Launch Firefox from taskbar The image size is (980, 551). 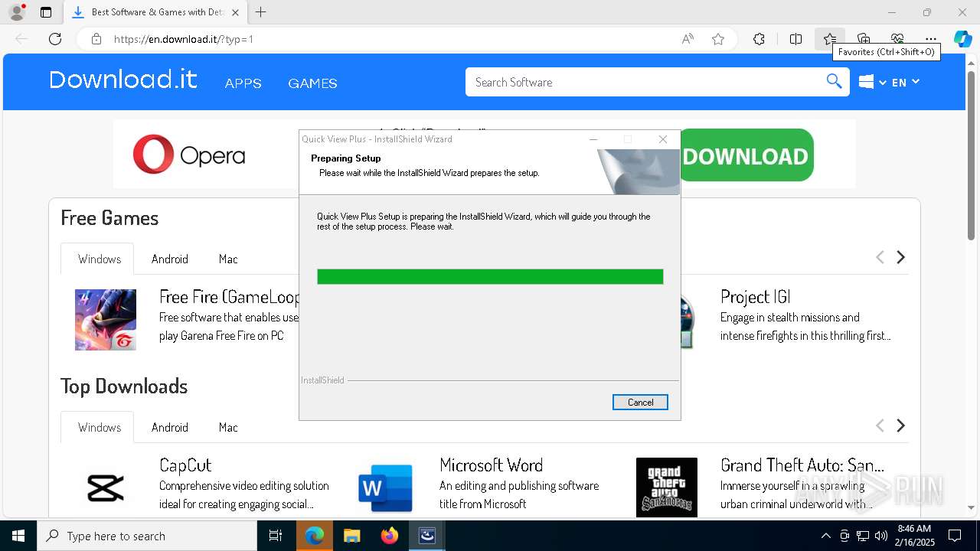390,536
